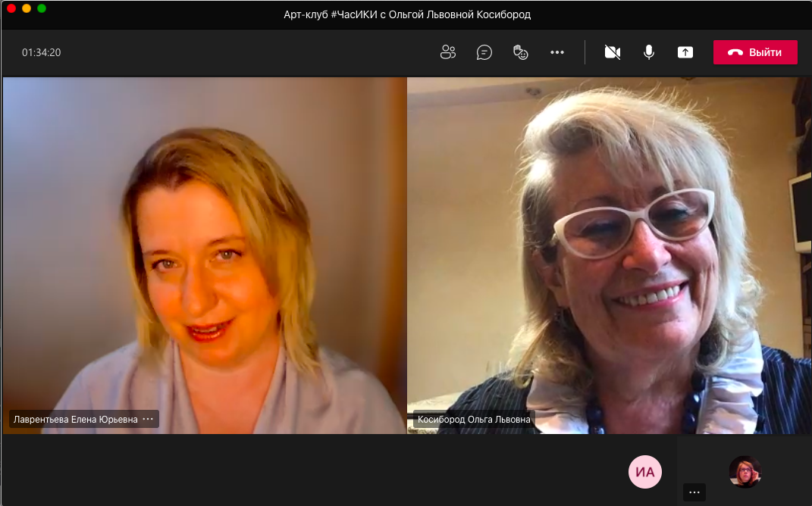
Task: Click the Косибород Ольга Львовна name label
Action: click(x=474, y=419)
